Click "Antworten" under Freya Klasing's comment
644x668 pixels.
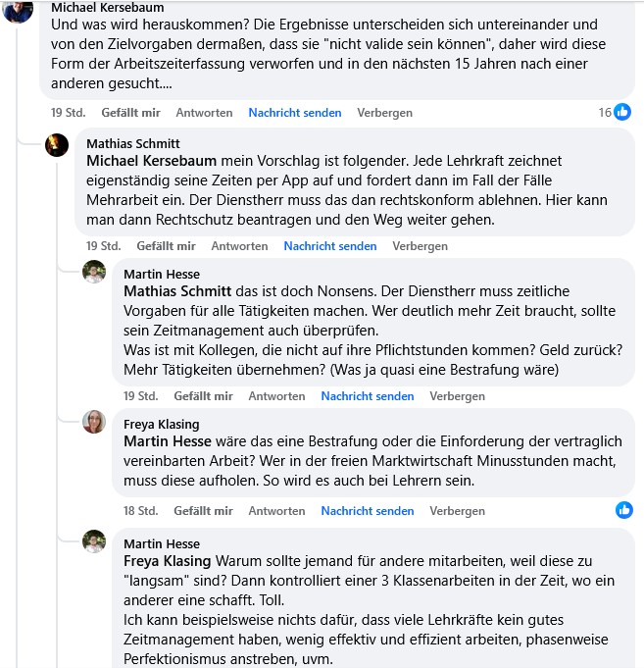coord(276,511)
